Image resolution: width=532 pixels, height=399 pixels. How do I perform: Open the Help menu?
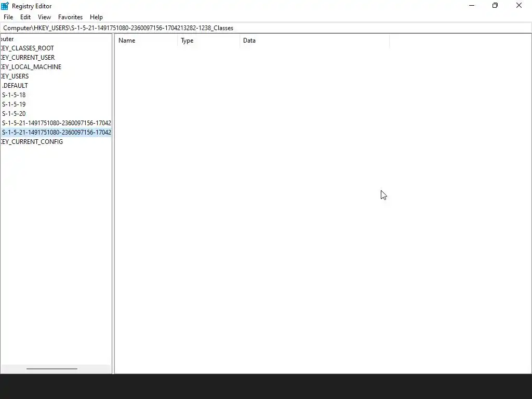[96, 17]
